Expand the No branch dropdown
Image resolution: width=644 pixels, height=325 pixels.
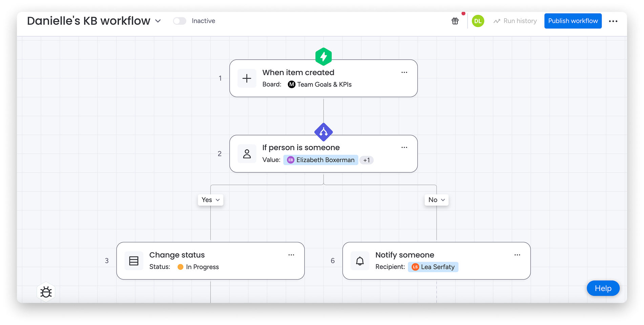[x=436, y=200]
